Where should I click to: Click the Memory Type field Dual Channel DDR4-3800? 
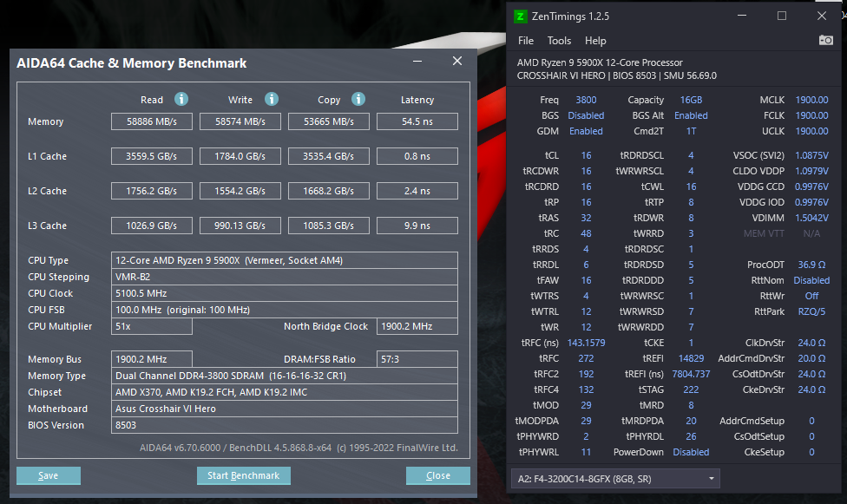(285, 376)
